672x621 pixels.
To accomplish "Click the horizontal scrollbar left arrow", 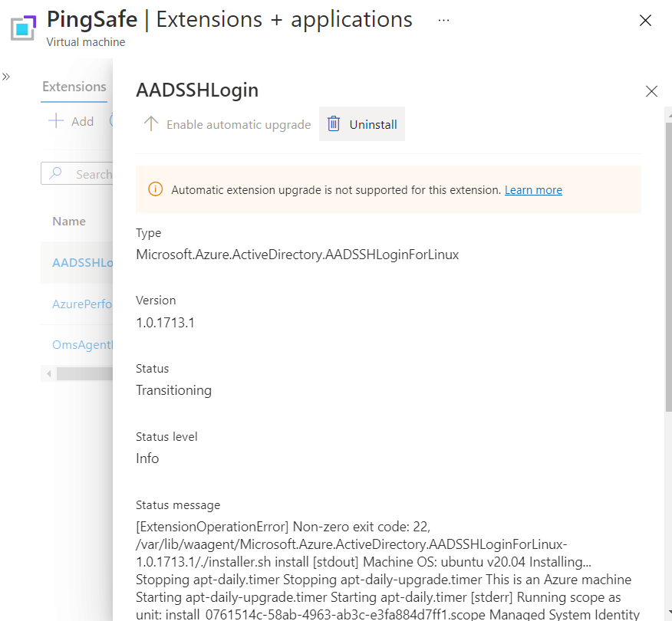I will (48, 373).
